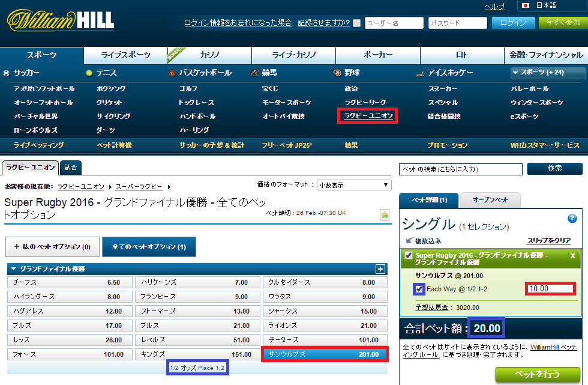Select ハリケーンズ at odds 7.00

[197, 282]
